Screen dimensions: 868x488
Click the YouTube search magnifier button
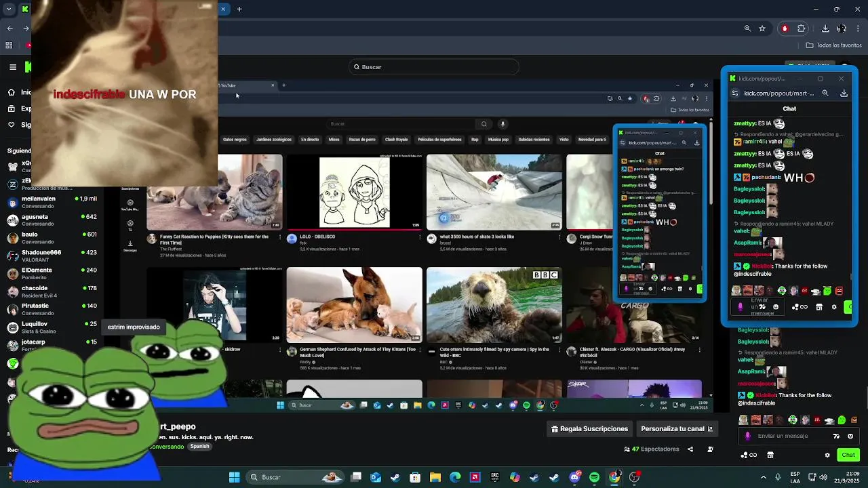(484, 124)
